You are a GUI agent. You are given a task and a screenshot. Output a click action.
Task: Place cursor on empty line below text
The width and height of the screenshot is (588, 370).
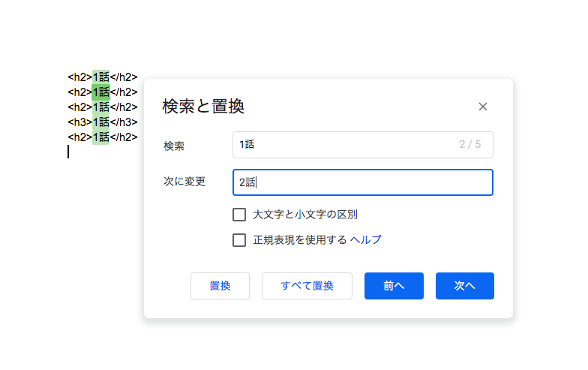(x=68, y=152)
